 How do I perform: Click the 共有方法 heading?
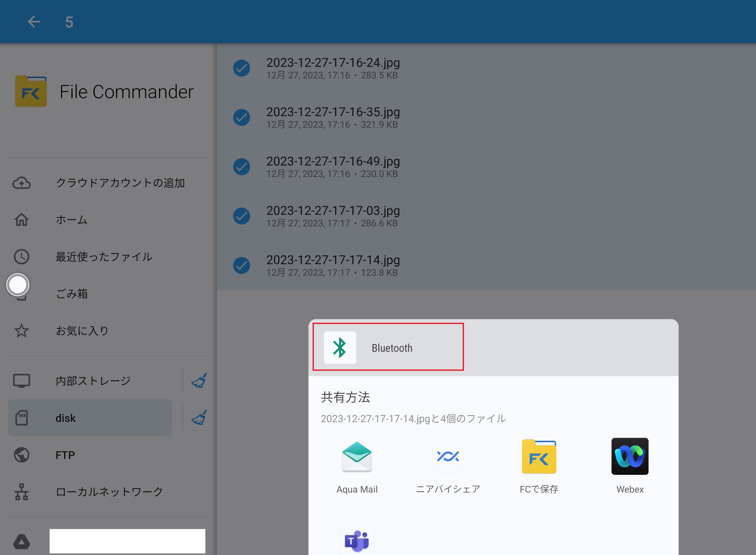pyautogui.click(x=345, y=397)
